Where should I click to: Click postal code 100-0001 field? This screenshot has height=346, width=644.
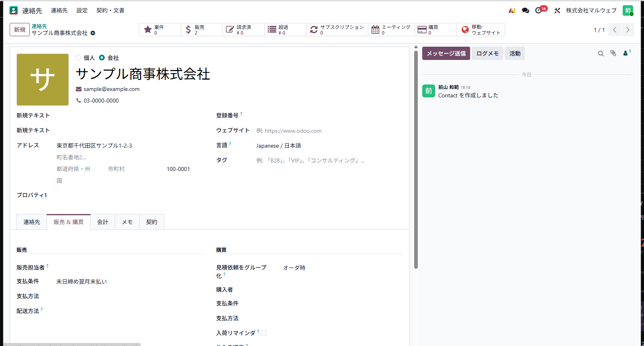pos(185,169)
